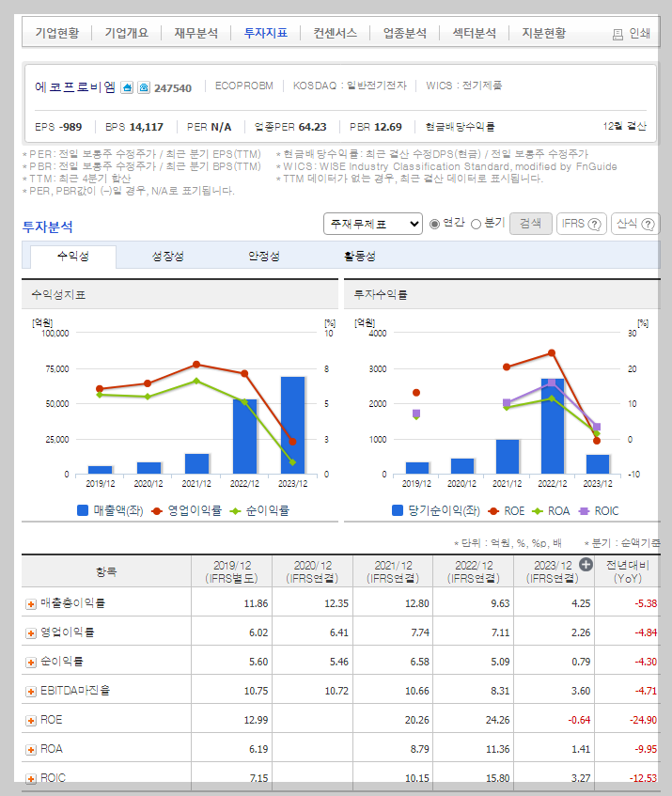
Task: Toggle 영업이익률 legend marker
Action: [157, 511]
